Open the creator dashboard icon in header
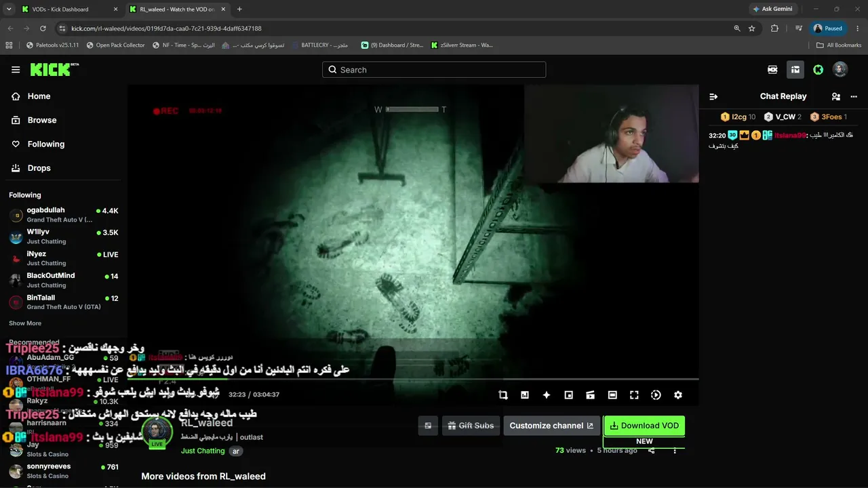868x488 pixels. pyautogui.click(x=795, y=70)
